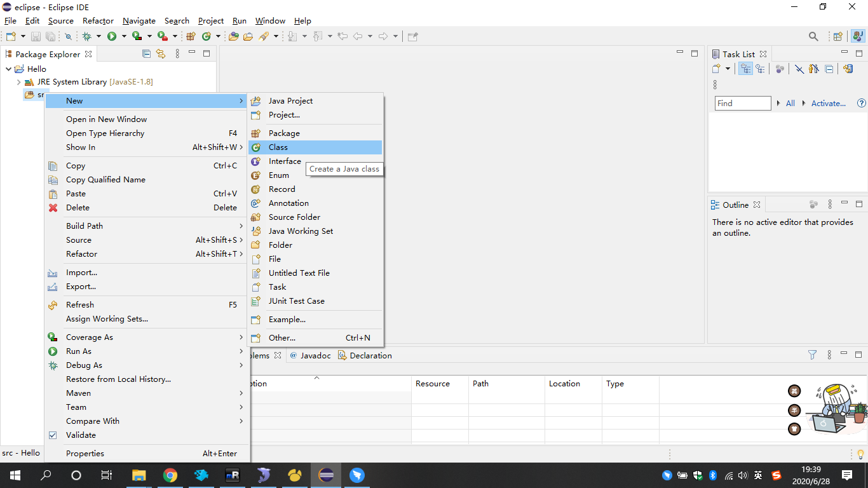Open the New Java Class dropdown arrow
Screen dimensions: 868x488
tap(218, 36)
